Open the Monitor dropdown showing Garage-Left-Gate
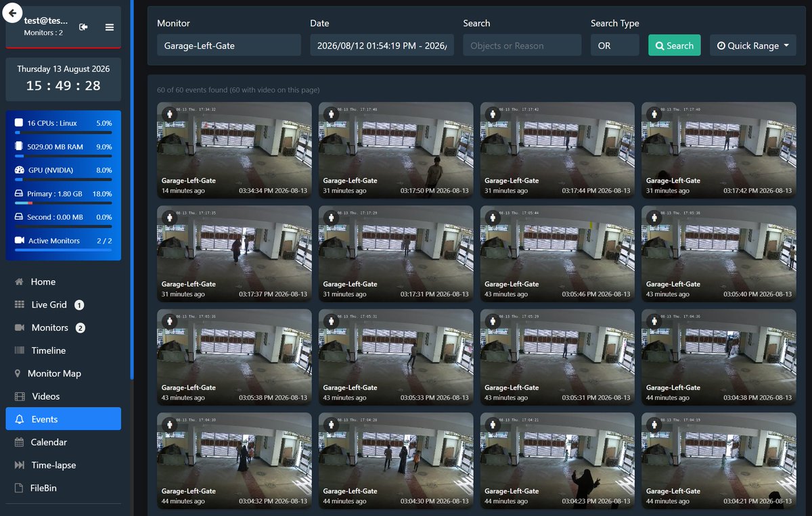Screen dimensions: 812x516 229,45
